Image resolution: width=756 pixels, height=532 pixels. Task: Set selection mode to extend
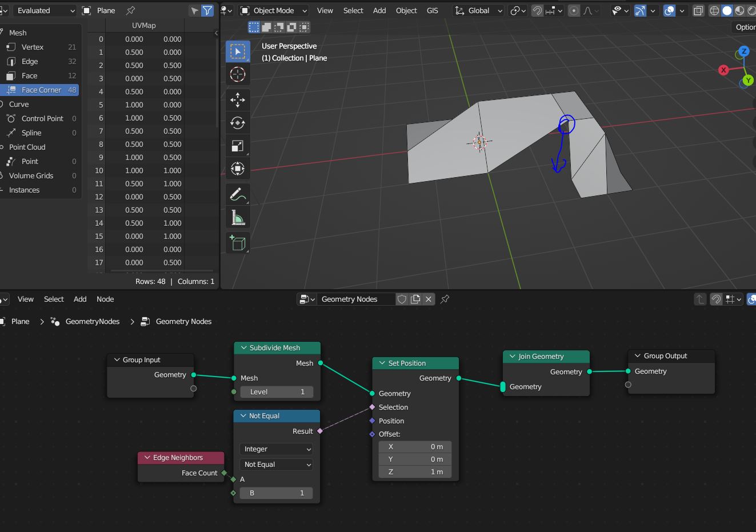[x=266, y=27]
